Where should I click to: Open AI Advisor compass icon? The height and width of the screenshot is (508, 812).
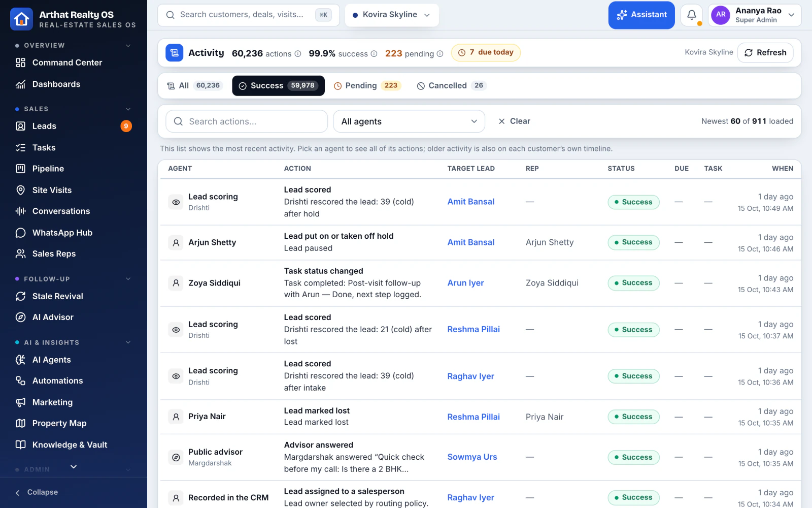20,317
